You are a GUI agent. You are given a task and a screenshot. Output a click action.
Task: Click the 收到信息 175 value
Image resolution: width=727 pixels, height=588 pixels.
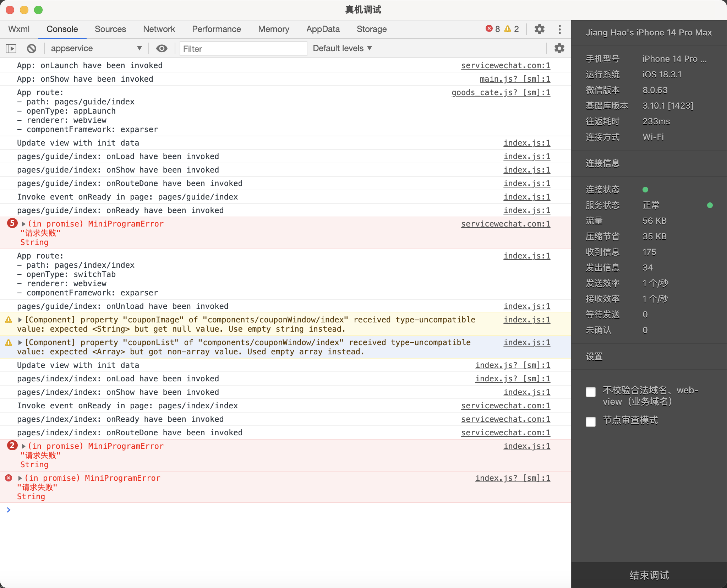(x=649, y=252)
